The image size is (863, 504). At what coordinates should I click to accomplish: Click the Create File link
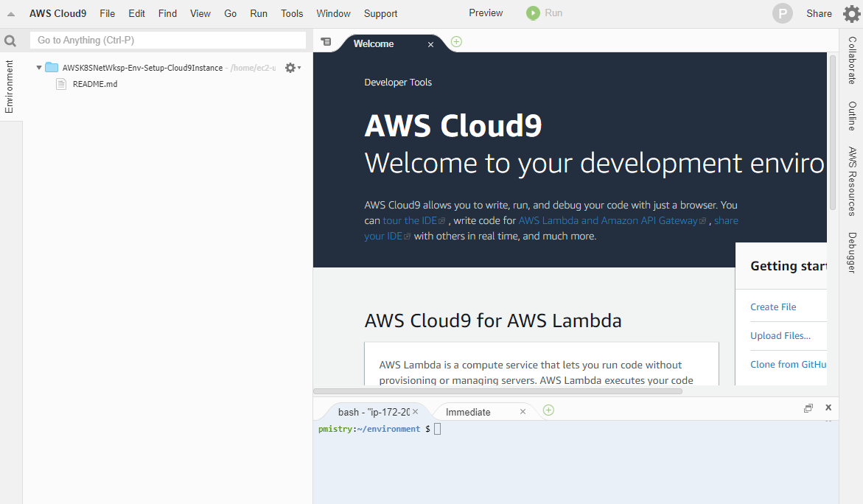773,307
